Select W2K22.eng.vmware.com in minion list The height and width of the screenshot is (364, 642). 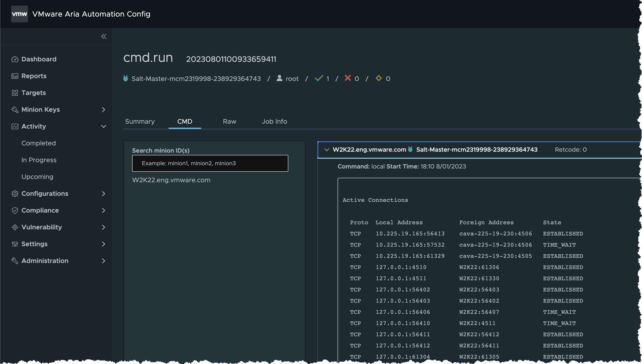(x=171, y=180)
